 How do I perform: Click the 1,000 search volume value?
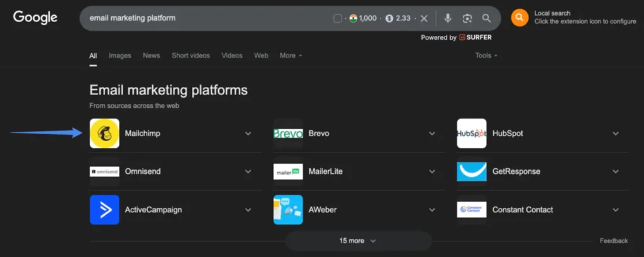pos(367,18)
